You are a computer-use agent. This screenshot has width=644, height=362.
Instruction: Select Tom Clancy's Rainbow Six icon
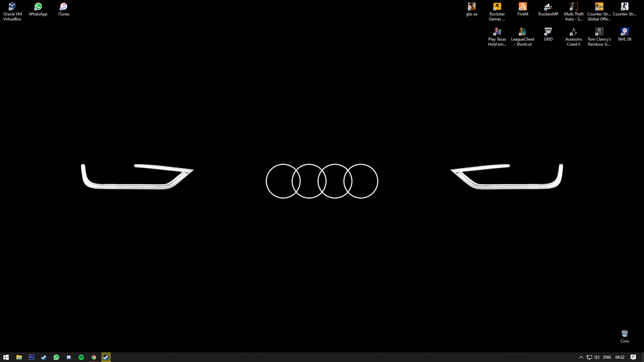pyautogui.click(x=599, y=37)
